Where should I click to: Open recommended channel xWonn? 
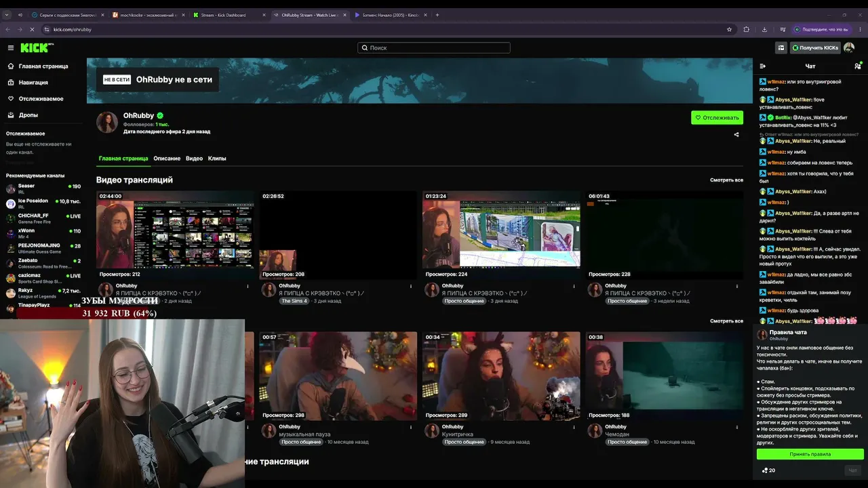[x=43, y=233]
